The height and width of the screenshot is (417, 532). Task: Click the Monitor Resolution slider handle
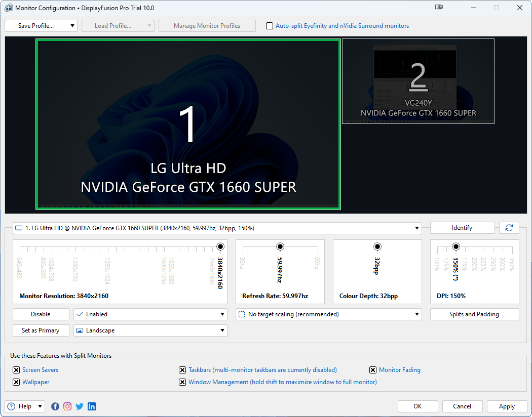(220, 246)
